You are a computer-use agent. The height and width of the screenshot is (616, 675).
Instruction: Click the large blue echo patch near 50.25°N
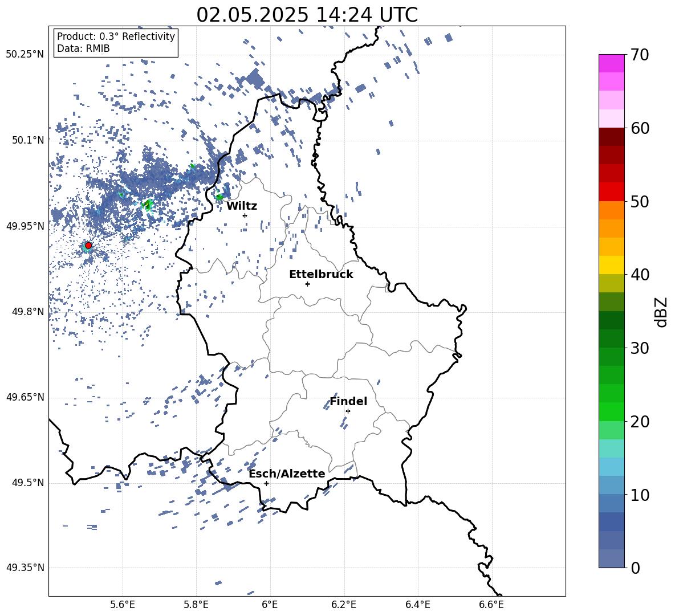[254, 79]
